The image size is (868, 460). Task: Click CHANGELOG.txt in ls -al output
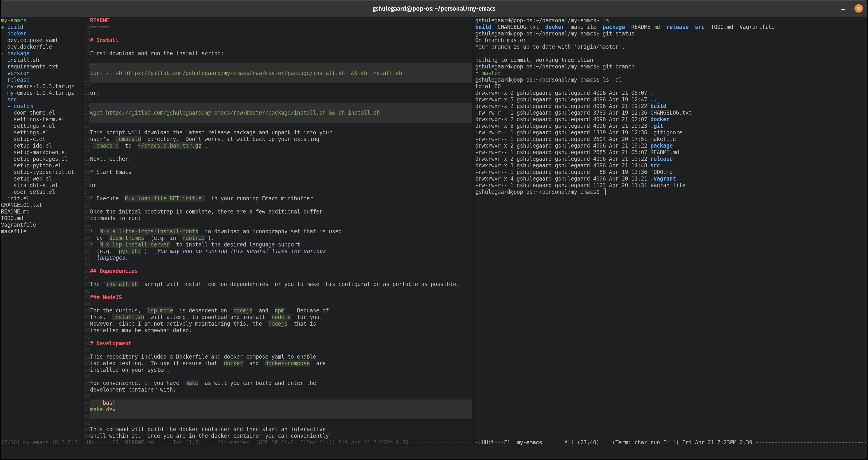[671, 113]
